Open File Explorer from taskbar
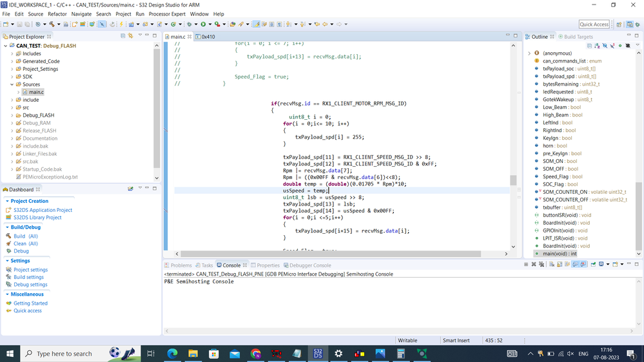644x362 pixels. tap(193, 354)
